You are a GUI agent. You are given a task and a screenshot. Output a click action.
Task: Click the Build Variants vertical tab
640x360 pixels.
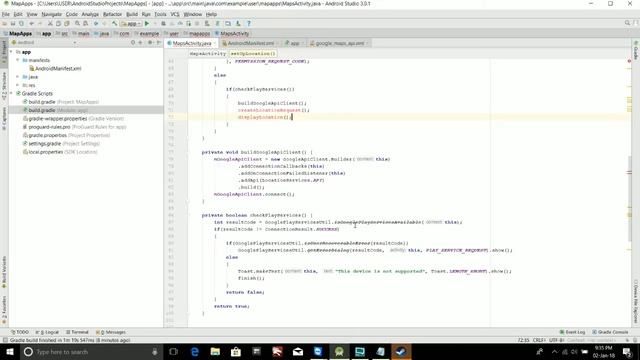click(4, 273)
